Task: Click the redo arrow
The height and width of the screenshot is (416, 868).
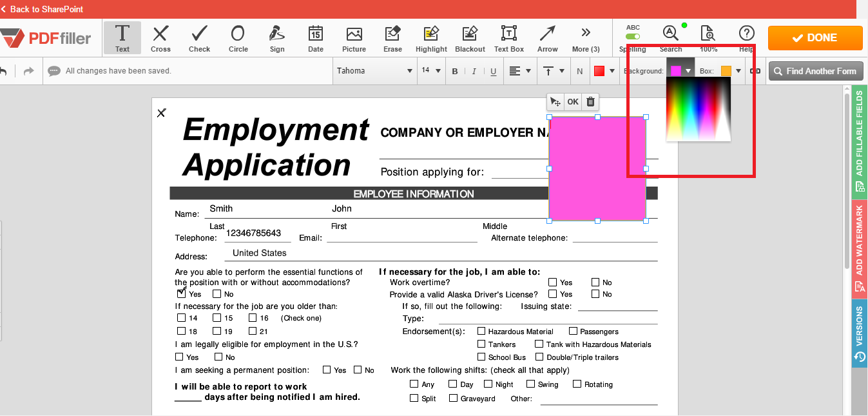Action: pos(28,71)
